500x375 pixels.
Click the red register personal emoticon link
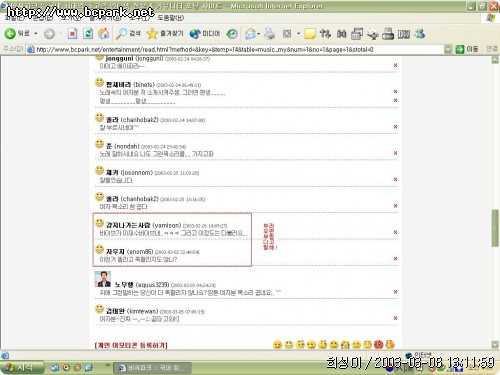[131, 345]
